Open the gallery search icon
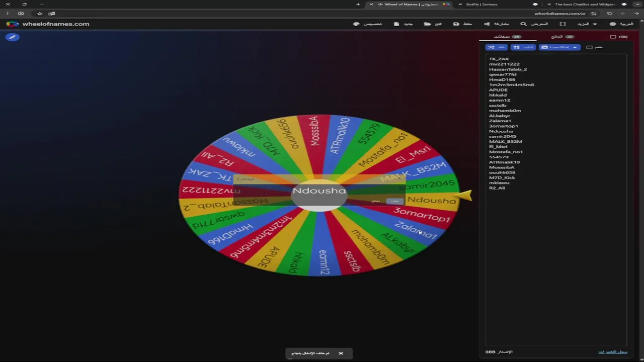Viewport: 644px width, 362px height. [x=534, y=24]
